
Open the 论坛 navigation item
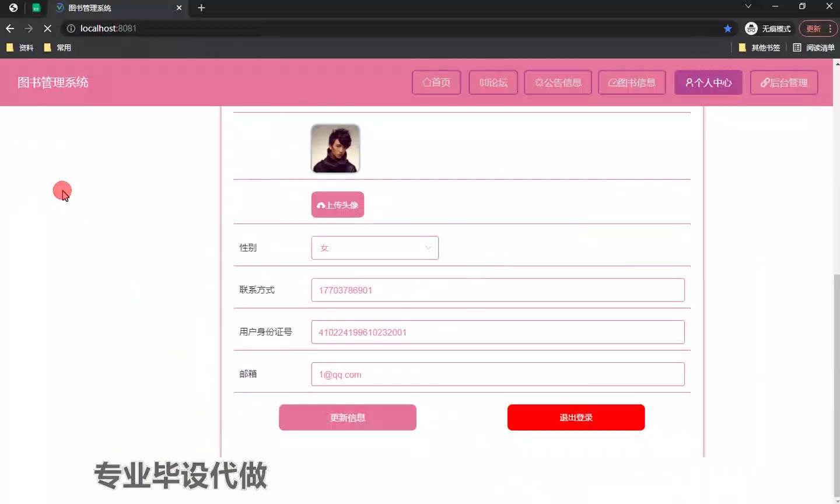click(494, 82)
